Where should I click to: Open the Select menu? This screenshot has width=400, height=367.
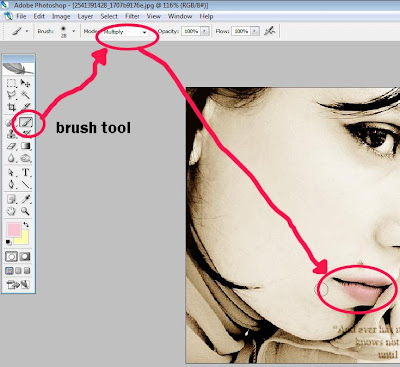tap(109, 16)
